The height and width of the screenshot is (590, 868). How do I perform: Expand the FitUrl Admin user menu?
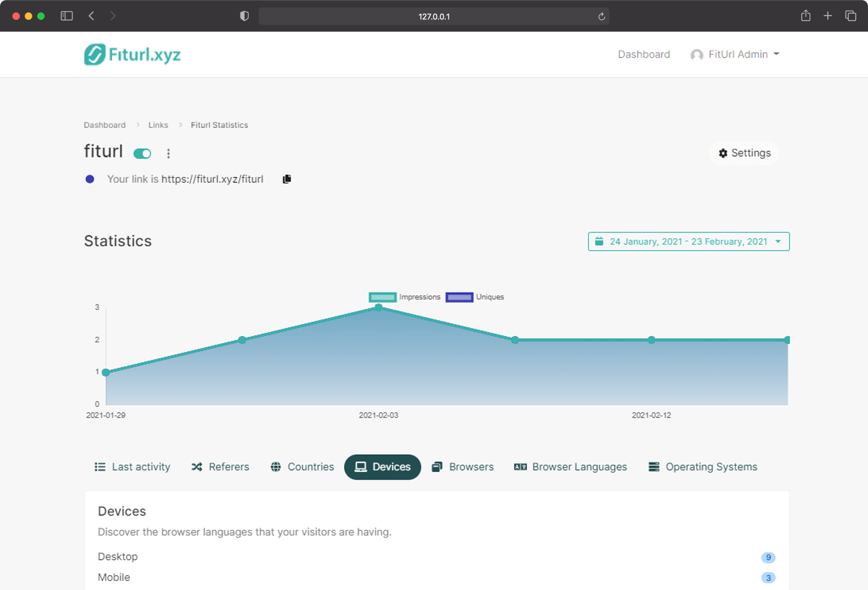(735, 55)
